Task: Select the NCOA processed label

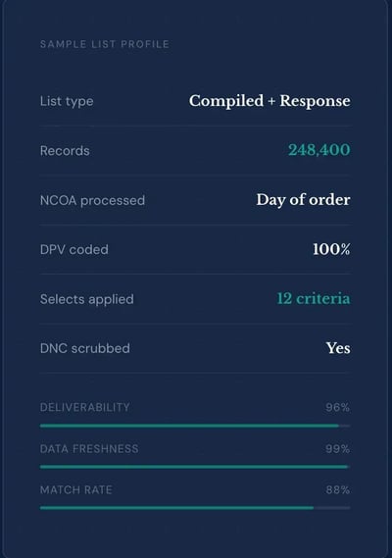Action: point(92,200)
